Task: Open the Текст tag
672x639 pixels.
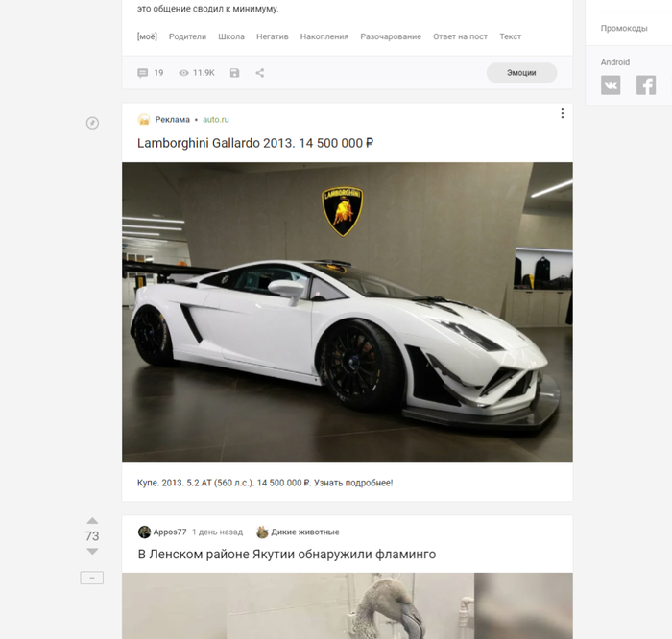Action: (x=511, y=36)
